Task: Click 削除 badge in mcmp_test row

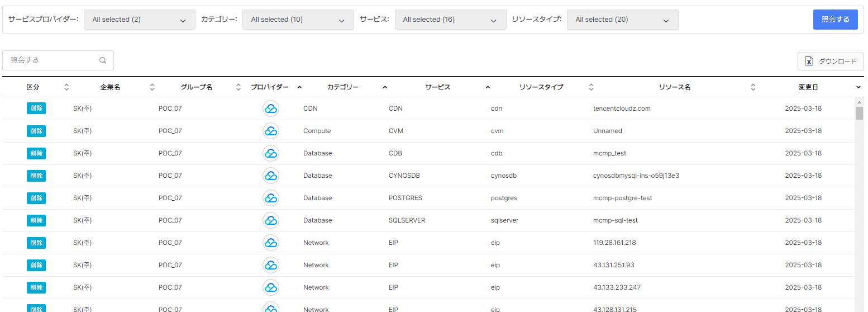Action: [36, 153]
